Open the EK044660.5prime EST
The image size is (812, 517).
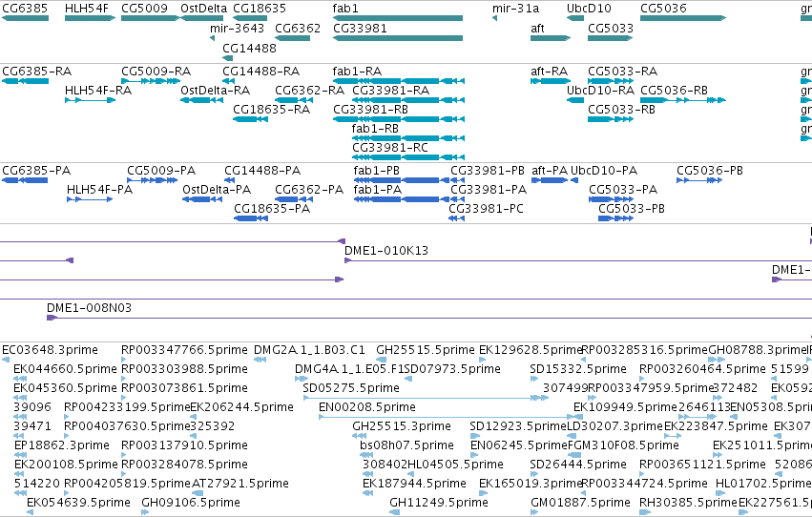coord(20,379)
